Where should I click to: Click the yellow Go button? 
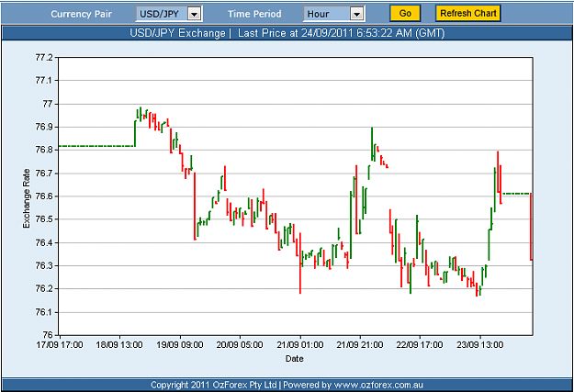point(405,13)
